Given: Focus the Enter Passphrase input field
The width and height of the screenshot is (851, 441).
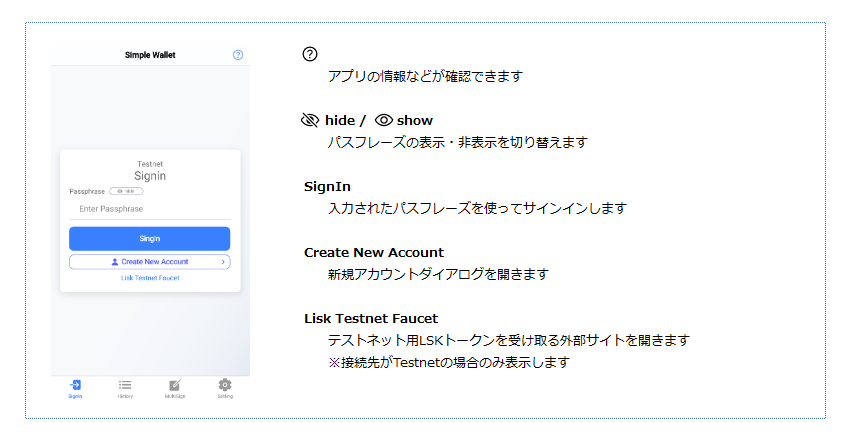Looking at the screenshot, I should coord(150,209).
